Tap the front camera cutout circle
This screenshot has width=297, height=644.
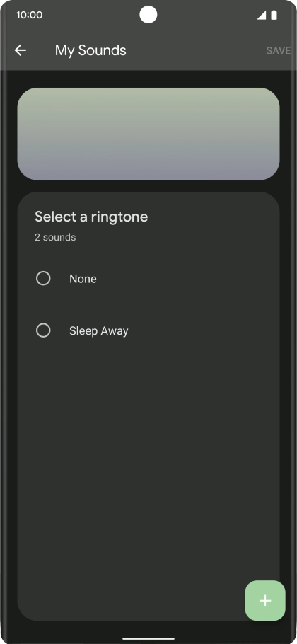point(148,15)
